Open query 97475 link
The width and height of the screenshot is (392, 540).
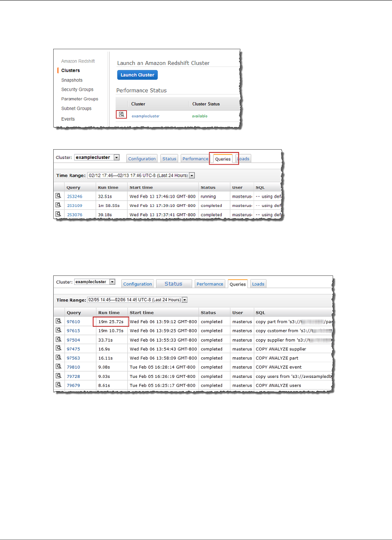coord(73,349)
